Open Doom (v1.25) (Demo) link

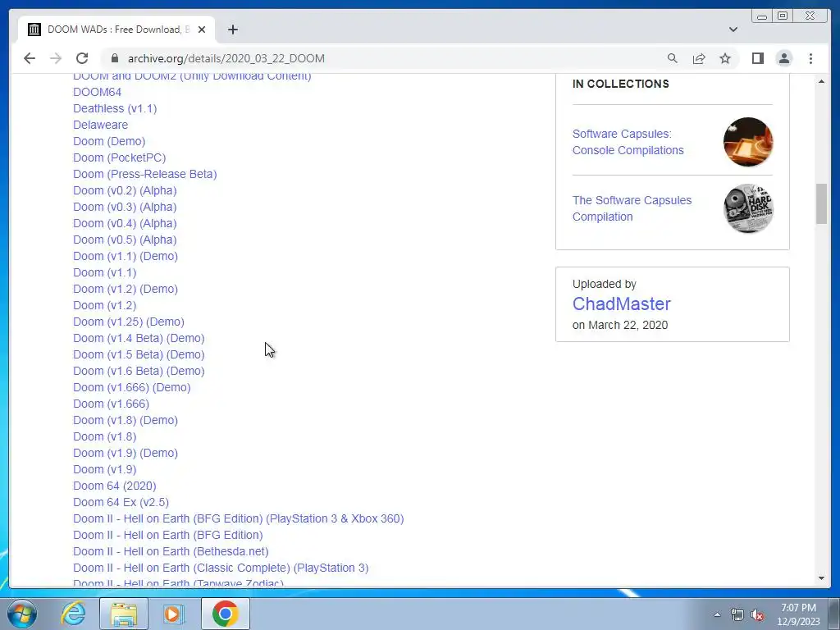[x=129, y=322]
